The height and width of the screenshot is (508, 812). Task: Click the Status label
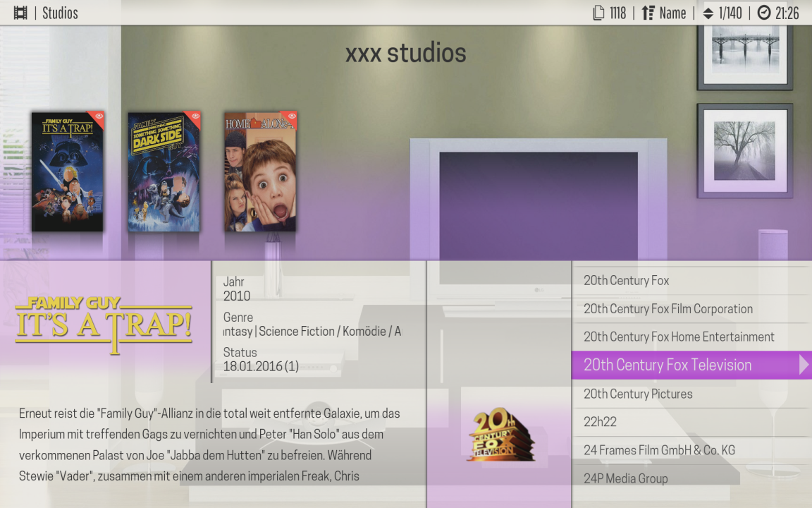240,353
